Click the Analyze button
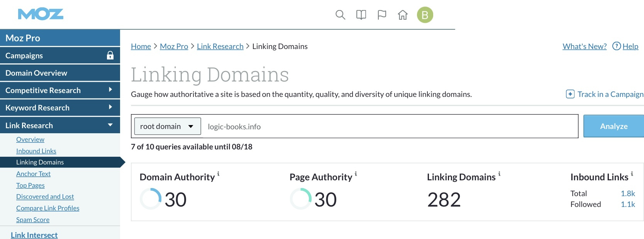Screen dimensions: 644x239 (x=613, y=126)
